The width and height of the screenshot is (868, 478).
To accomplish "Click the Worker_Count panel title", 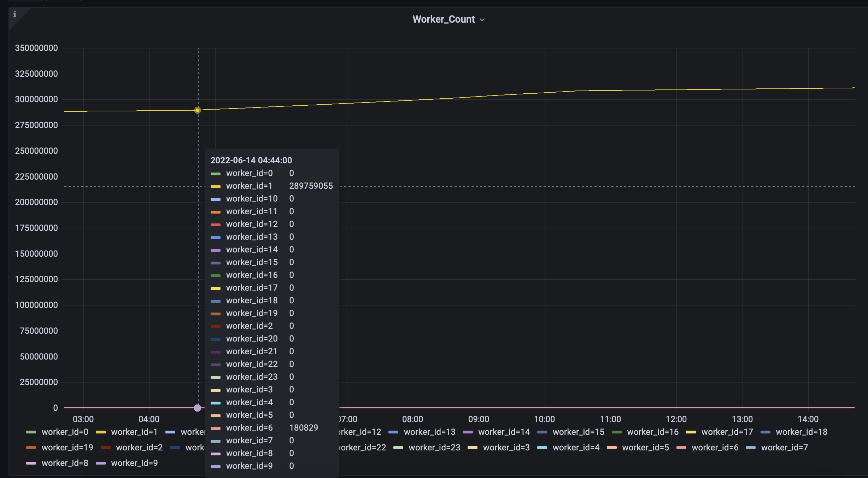I will point(443,19).
